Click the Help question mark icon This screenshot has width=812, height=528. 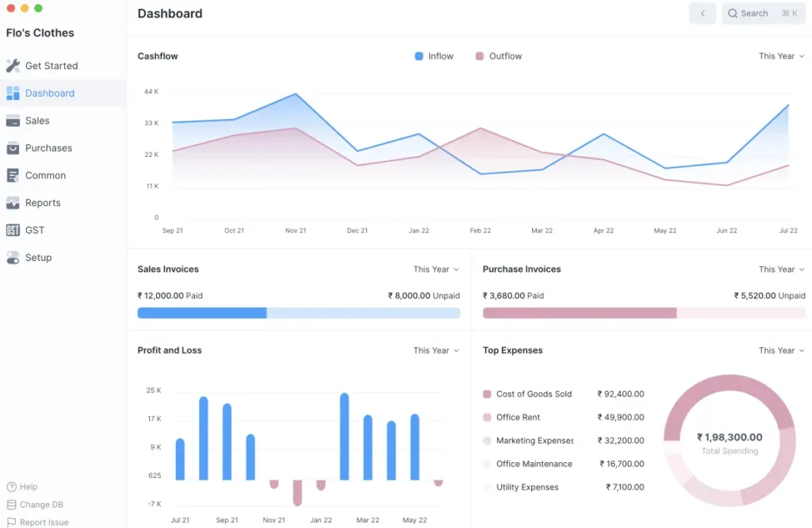[x=11, y=487]
